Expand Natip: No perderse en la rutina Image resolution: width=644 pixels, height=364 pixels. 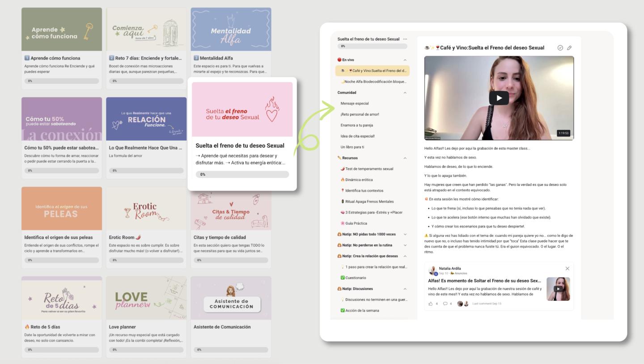(x=405, y=245)
